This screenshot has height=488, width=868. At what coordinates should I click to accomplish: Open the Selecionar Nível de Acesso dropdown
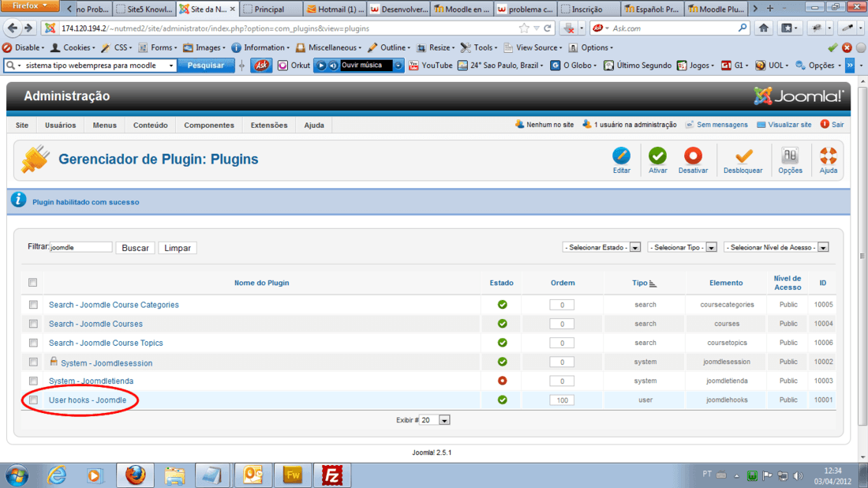tap(776, 248)
